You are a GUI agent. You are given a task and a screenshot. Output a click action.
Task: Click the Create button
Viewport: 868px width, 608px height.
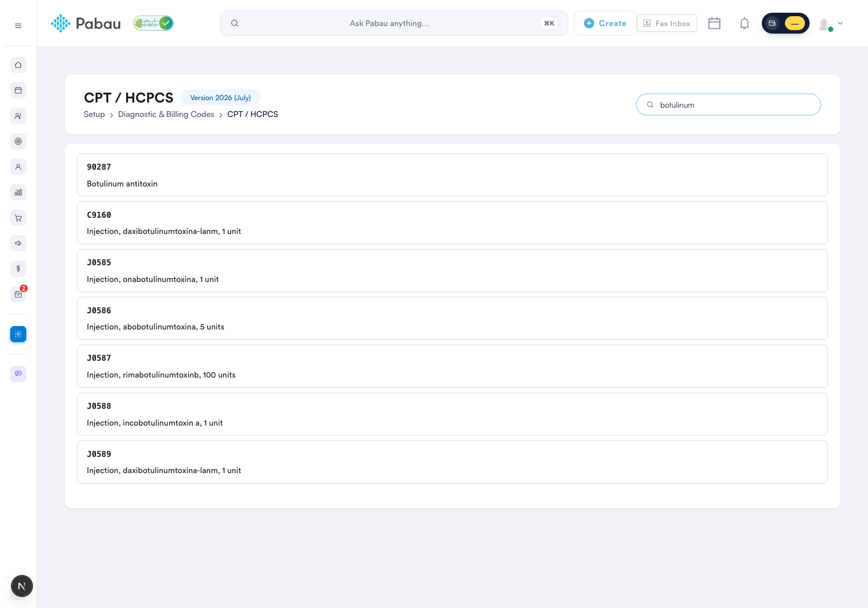tap(605, 23)
